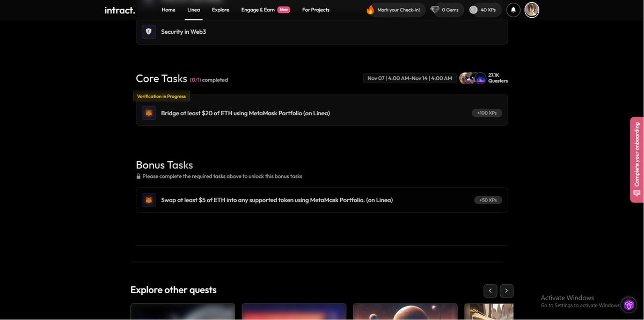This screenshot has width=644, height=320.
Task: Click the 27.1K Questers label
Action: click(498, 78)
